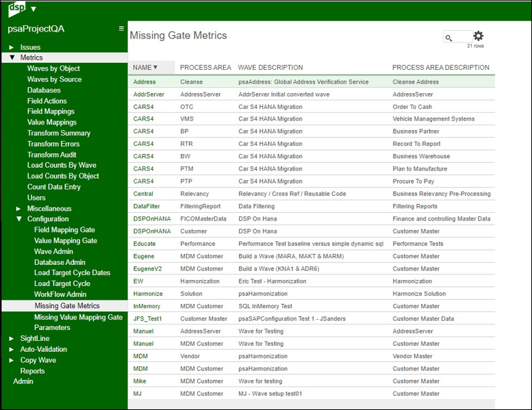Screen dimensions: 532x410
Task: Focus the search input field
Action: [458, 37]
